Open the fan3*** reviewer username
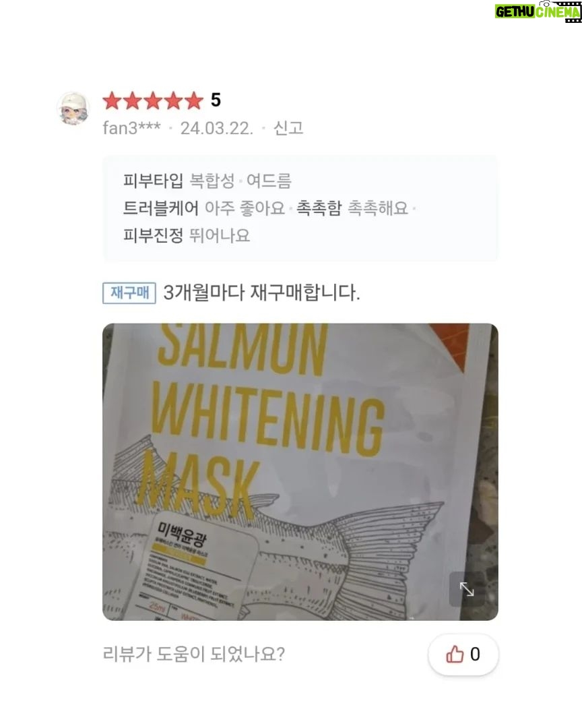The image size is (582, 728). pyautogui.click(x=132, y=127)
